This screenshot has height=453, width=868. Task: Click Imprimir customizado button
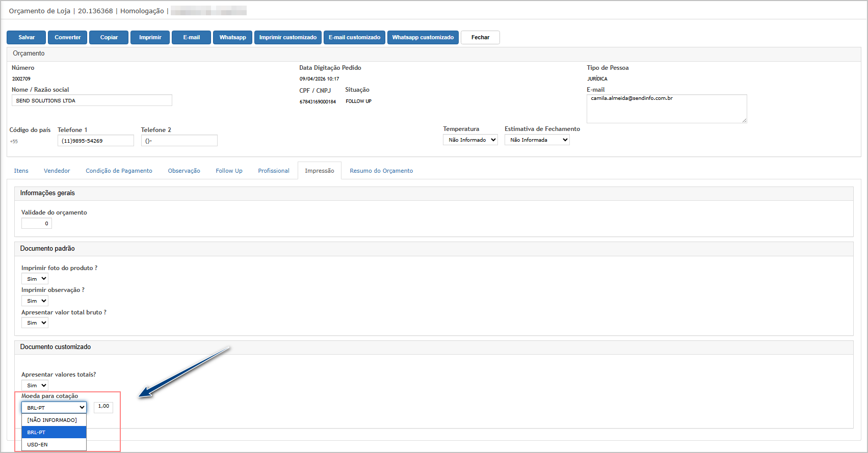point(287,38)
